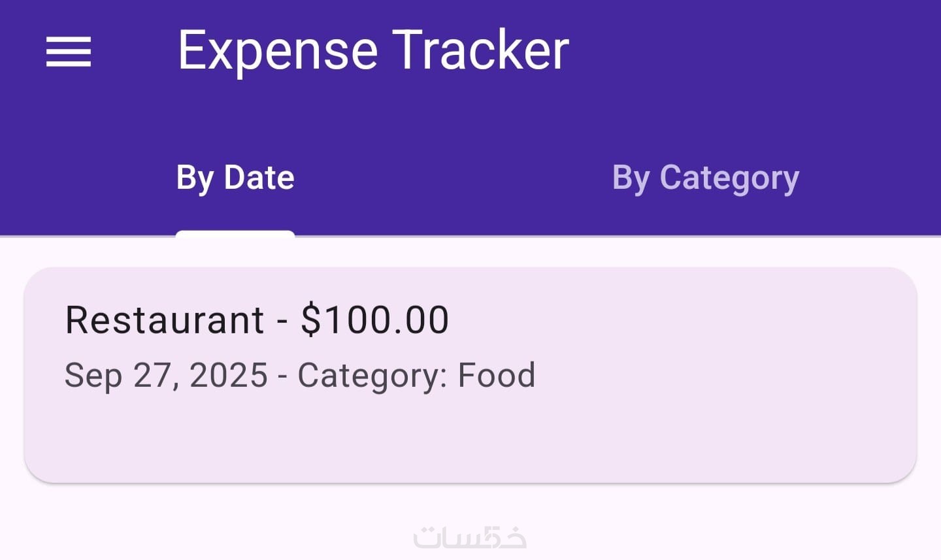
Task: Click the word Category in tab bar
Action: pos(729,178)
